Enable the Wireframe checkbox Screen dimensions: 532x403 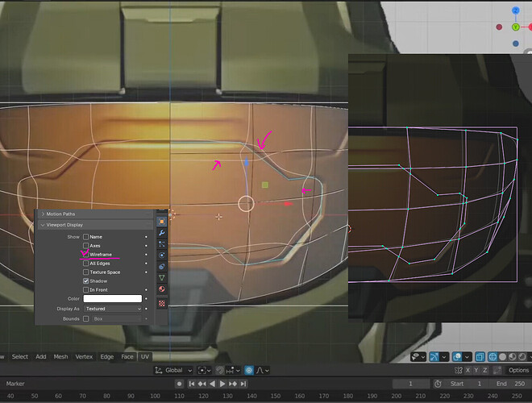coord(85,255)
